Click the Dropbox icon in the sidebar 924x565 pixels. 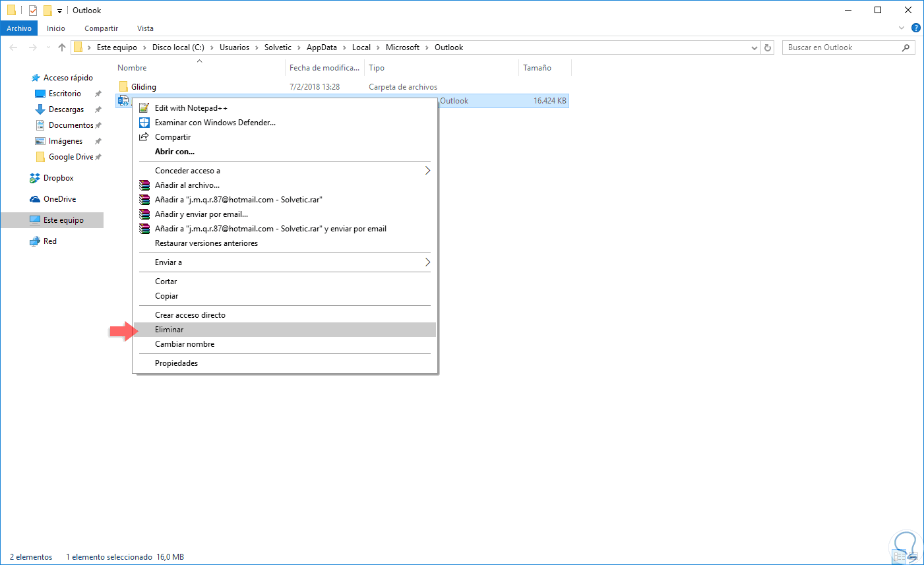point(35,178)
